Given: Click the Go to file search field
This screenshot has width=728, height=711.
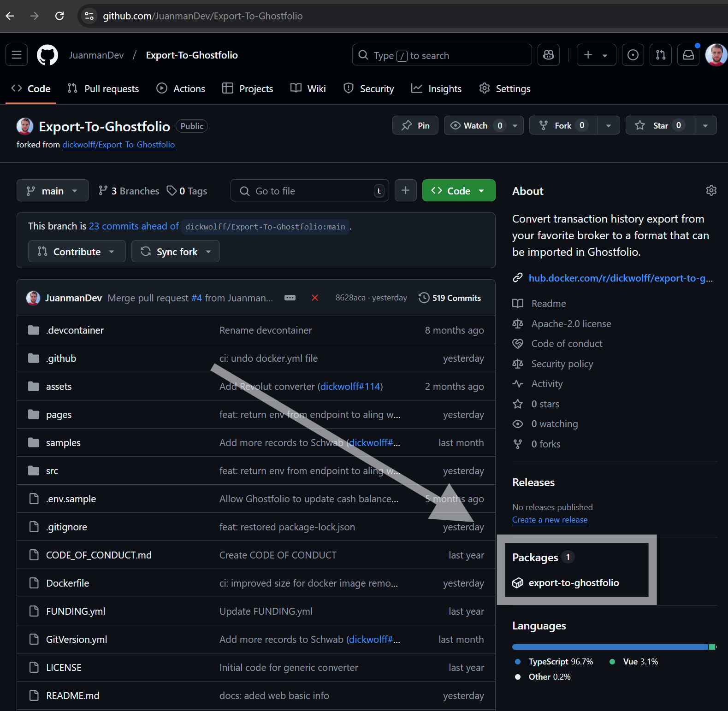Looking at the screenshot, I should pyautogui.click(x=310, y=190).
